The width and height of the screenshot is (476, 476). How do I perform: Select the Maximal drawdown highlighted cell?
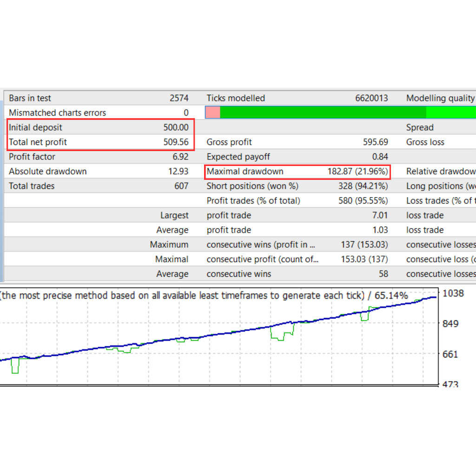297,172
